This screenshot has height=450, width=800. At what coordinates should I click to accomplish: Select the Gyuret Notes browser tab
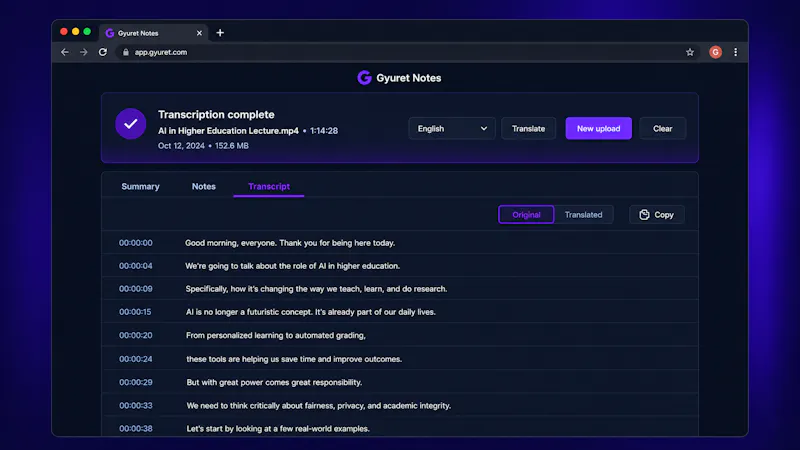[x=153, y=33]
